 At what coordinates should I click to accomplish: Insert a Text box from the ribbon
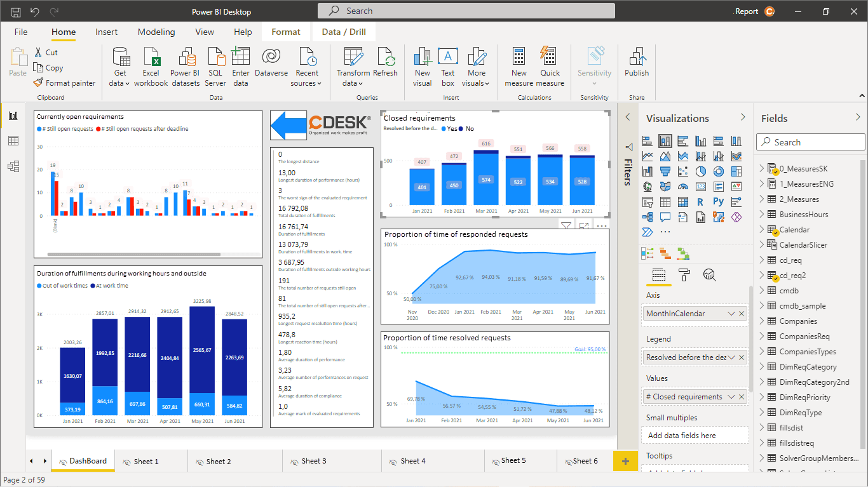pyautogui.click(x=447, y=63)
